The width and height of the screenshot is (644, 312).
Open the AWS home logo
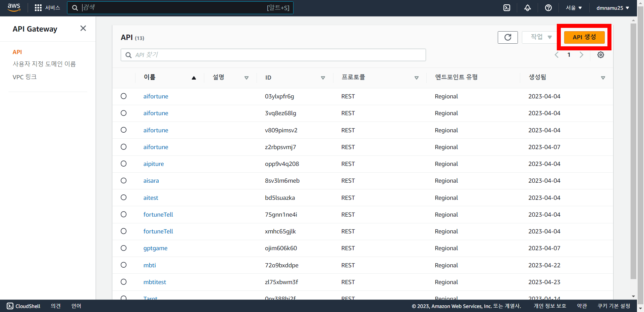click(x=14, y=8)
